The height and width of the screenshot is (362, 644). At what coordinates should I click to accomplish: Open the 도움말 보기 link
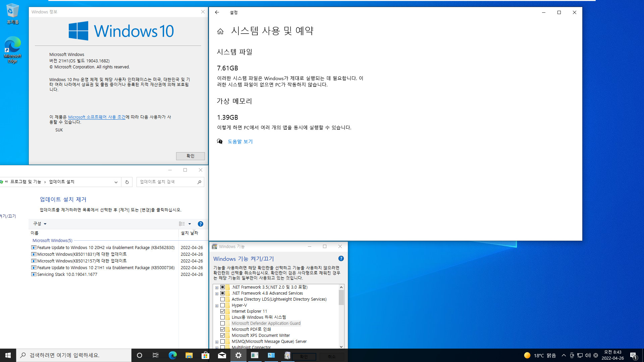click(x=240, y=141)
